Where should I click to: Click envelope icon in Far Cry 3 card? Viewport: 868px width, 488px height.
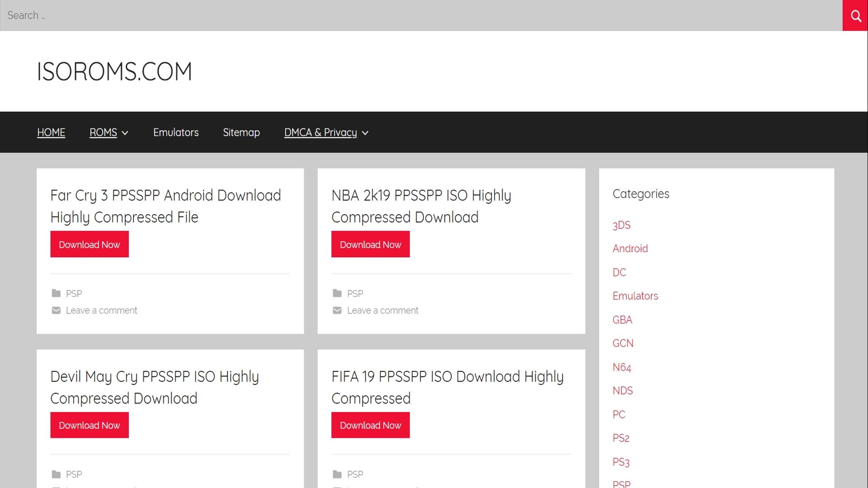click(56, 310)
